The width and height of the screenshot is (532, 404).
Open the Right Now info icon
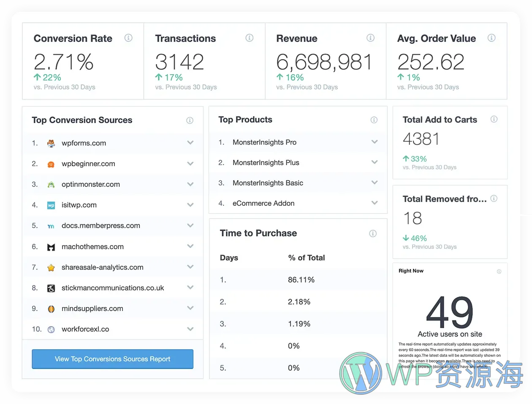[499, 272]
